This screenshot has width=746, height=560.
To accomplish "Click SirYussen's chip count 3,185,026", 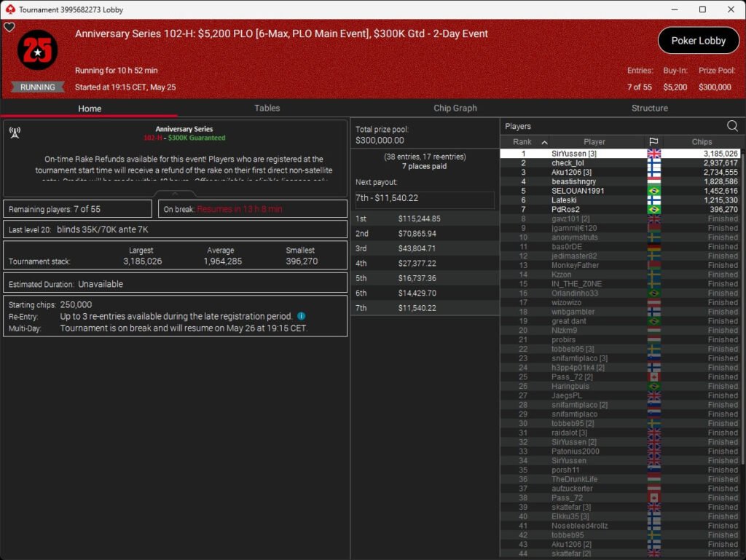I will [721, 154].
